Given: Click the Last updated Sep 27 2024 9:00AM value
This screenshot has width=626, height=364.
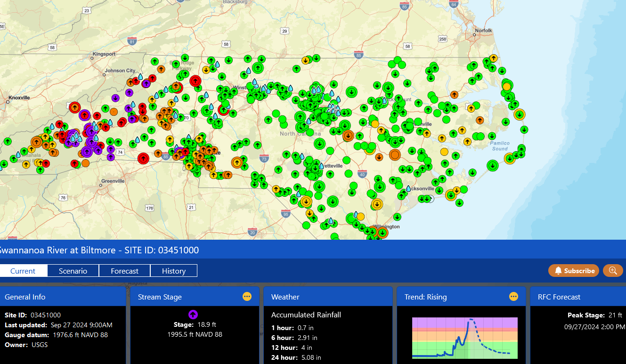Looking at the screenshot, I should [x=81, y=325].
